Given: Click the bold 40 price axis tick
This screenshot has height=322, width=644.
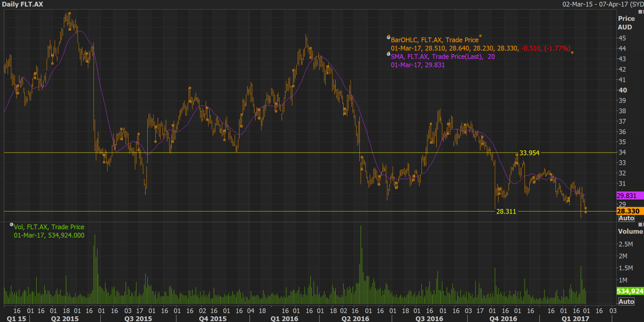Looking at the screenshot, I should click(x=623, y=90).
